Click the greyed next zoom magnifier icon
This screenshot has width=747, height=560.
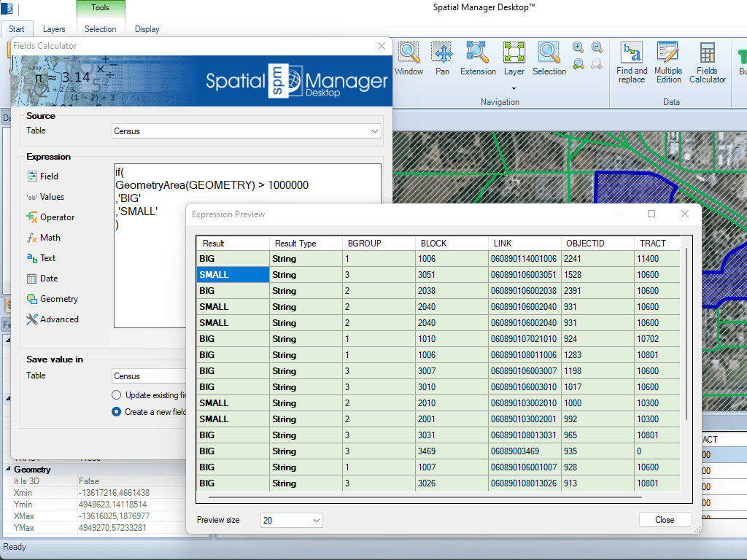coord(597,64)
